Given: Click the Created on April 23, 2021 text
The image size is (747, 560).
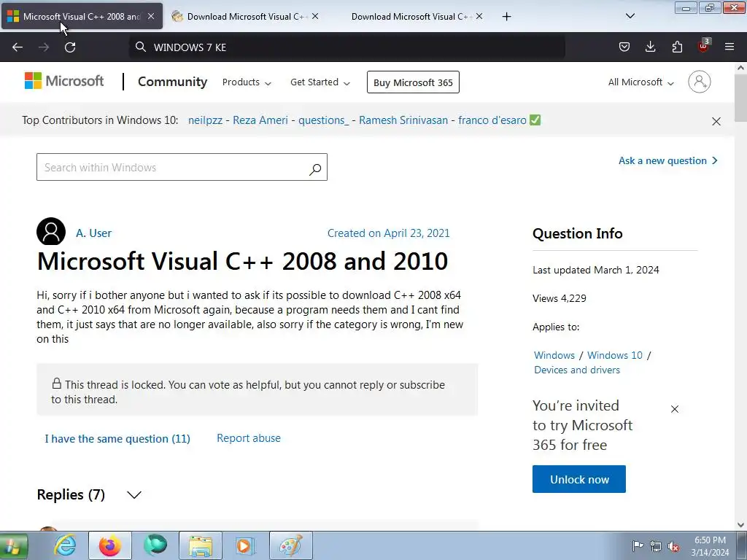Looking at the screenshot, I should click(x=388, y=233).
